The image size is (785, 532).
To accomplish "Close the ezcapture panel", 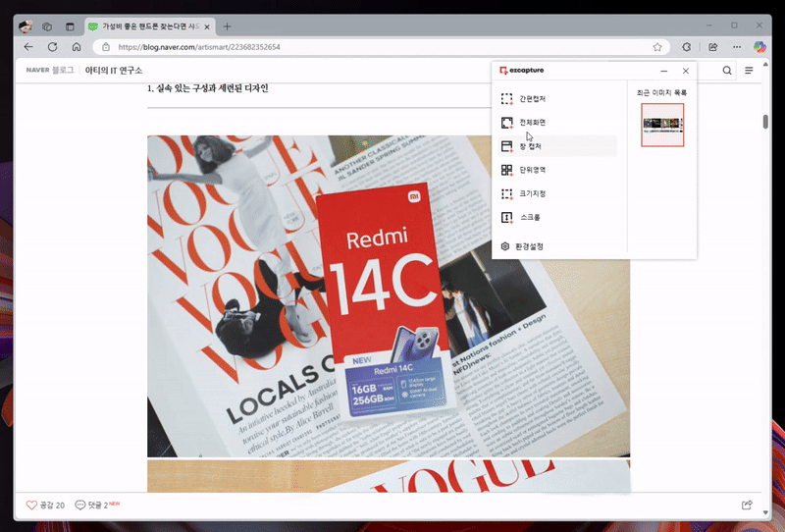I will point(686,71).
